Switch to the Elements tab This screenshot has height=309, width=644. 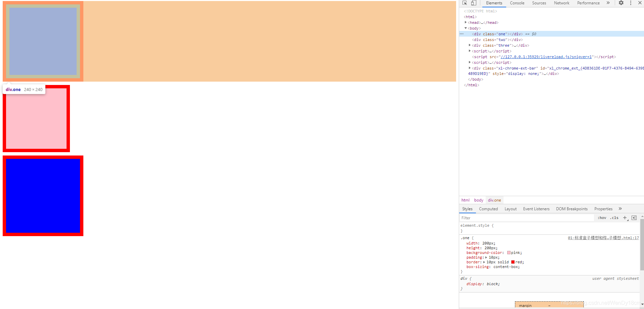[494, 3]
